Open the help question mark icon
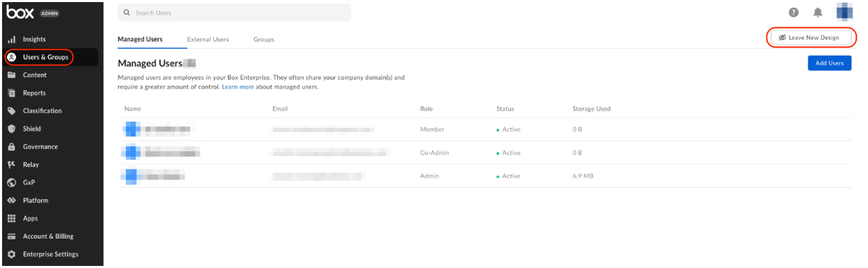This screenshot has width=868, height=268. click(793, 13)
